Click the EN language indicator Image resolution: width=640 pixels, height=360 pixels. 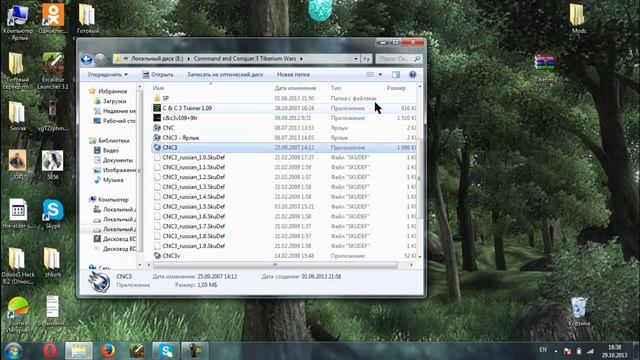point(543,350)
